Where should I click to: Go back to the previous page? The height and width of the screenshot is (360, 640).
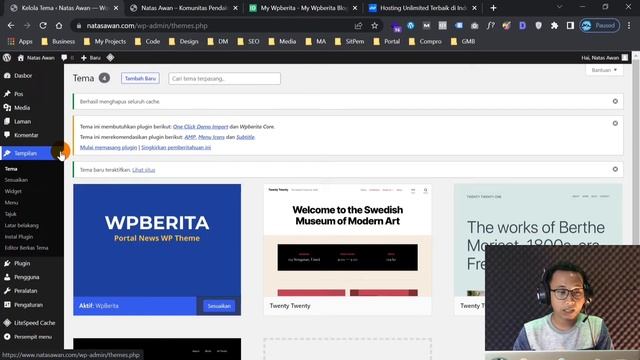(x=11, y=26)
